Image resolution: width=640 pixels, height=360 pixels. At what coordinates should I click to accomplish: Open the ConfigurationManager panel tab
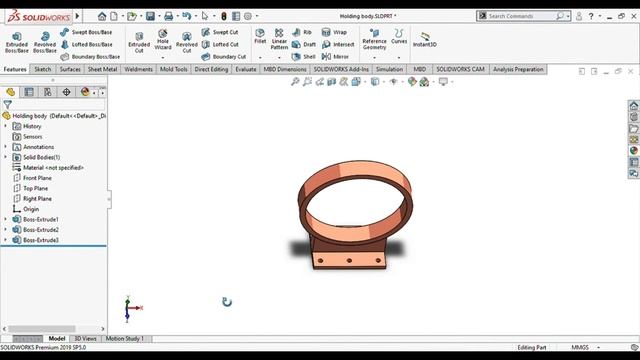(48, 92)
